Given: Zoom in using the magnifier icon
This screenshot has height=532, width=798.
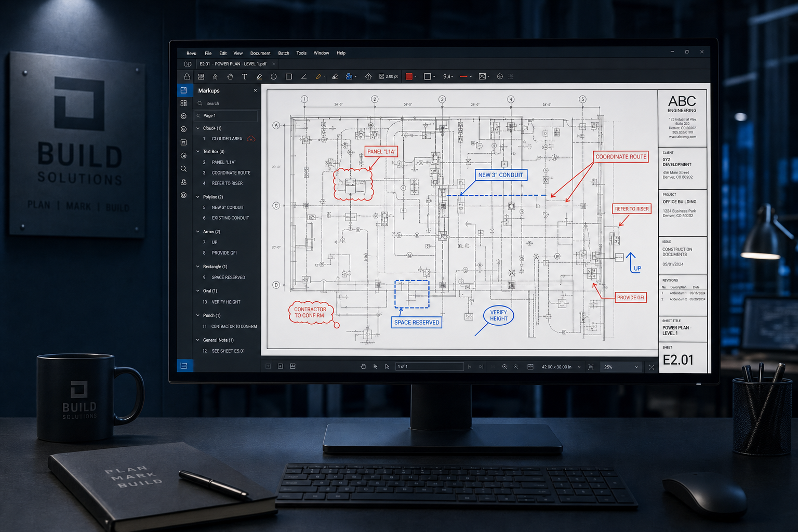Looking at the screenshot, I should tap(504, 367).
